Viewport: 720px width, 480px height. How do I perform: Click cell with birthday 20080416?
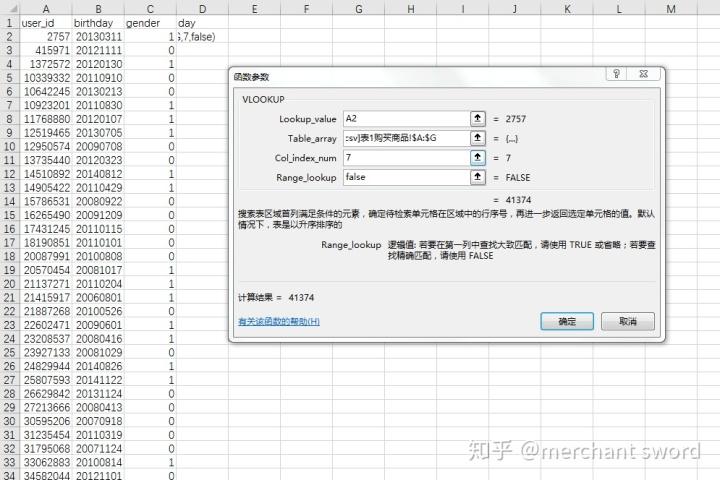98,339
